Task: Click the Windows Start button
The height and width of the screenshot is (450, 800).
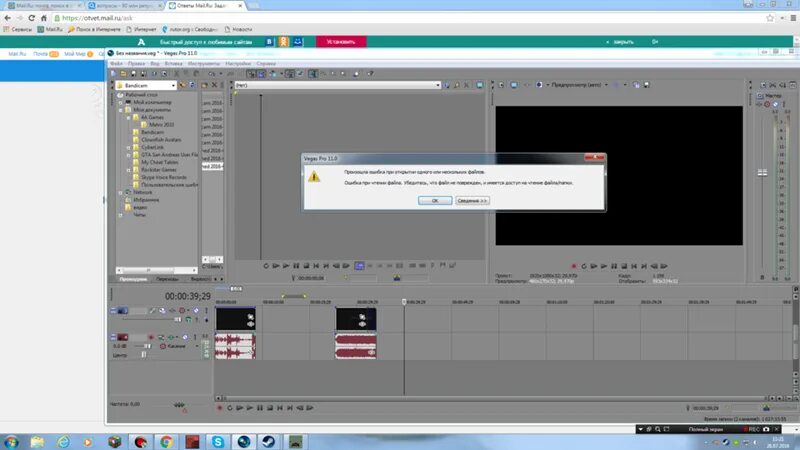Action: coord(11,442)
